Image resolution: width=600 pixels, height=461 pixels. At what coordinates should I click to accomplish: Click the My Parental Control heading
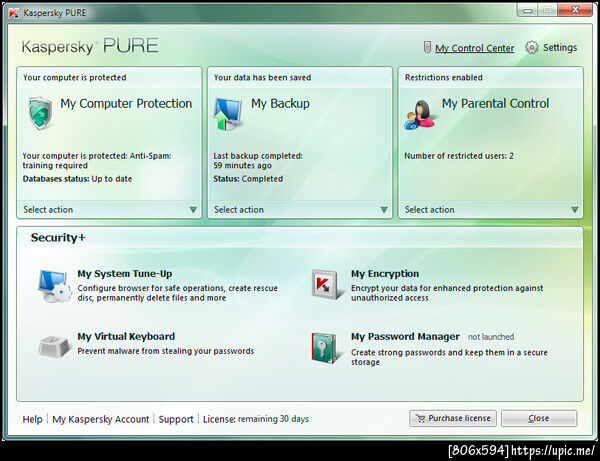coord(496,104)
